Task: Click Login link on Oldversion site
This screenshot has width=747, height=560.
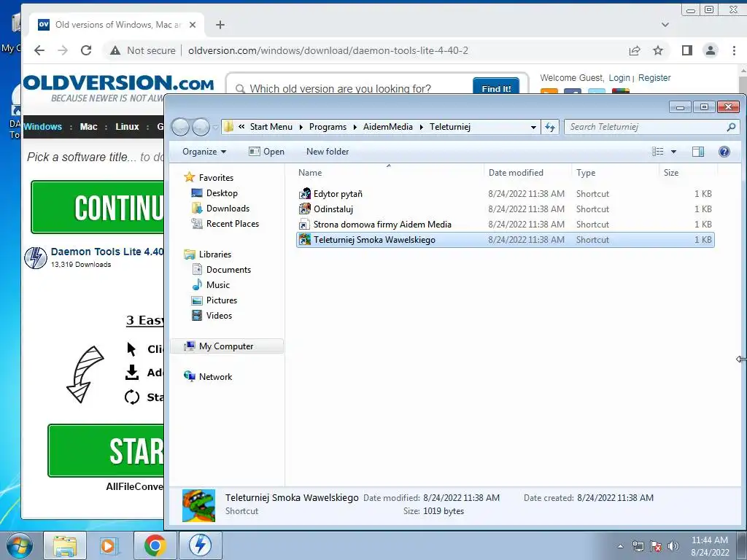Action: pyautogui.click(x=619, y=77)
